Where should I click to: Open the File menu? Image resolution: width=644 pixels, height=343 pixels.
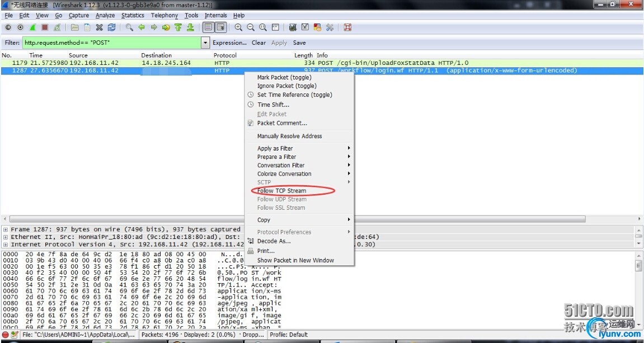tap(8, 15)
